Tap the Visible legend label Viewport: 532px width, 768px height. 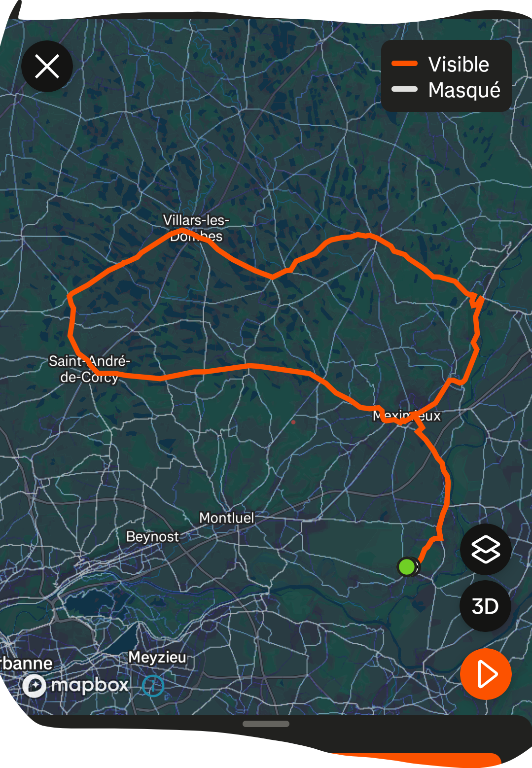459,65
